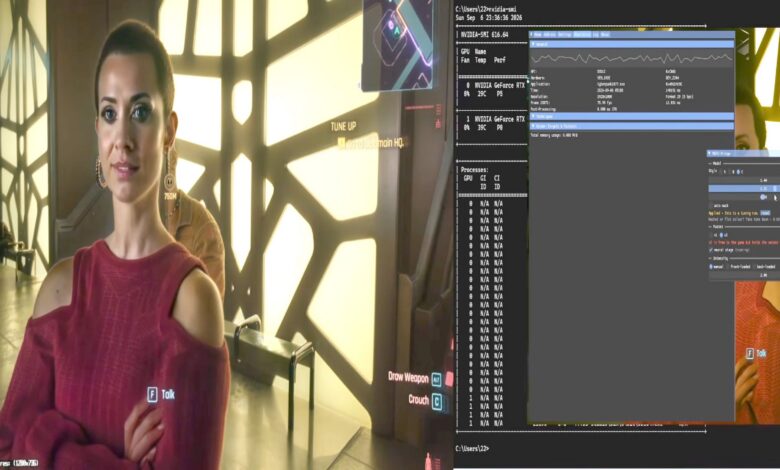
Task: Open the Home tab in the overlay
Action: tap(538, 35)
